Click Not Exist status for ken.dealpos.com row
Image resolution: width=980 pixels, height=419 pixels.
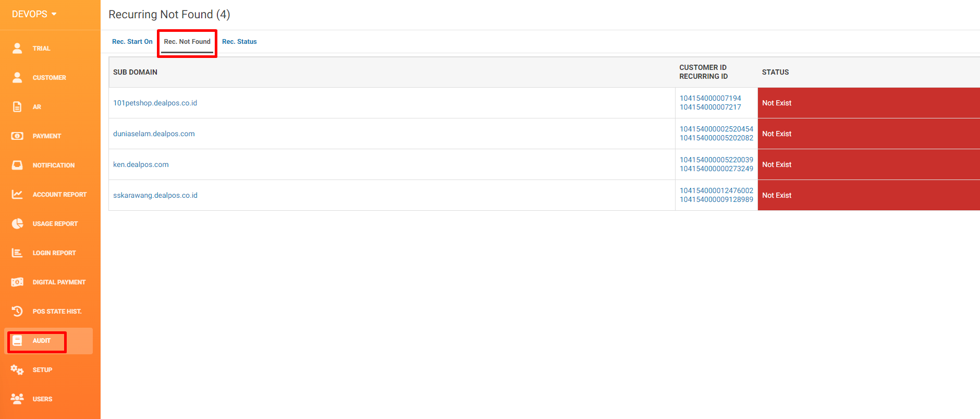777,164
